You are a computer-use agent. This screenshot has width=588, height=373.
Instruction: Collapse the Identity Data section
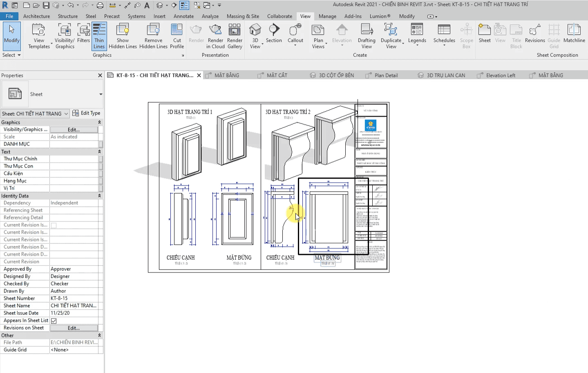pos(99,196)
